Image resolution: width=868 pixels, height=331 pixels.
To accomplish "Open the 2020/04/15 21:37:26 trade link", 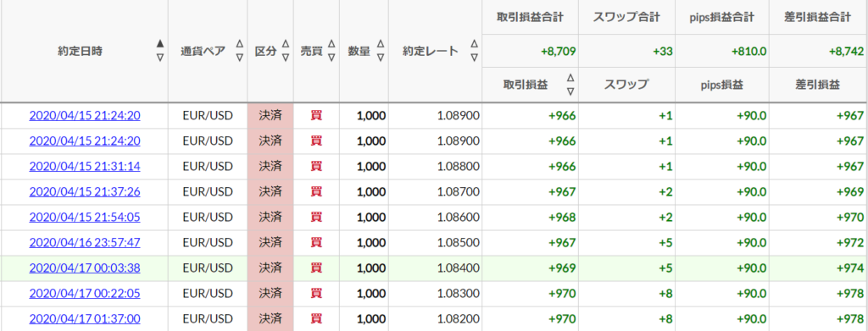I will pyautogui.click(x=85, y=192).
